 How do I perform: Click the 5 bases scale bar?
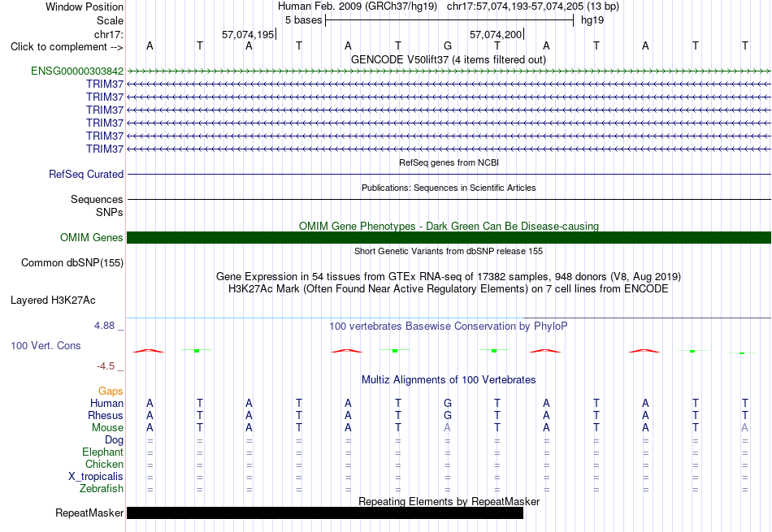[449, 20]
